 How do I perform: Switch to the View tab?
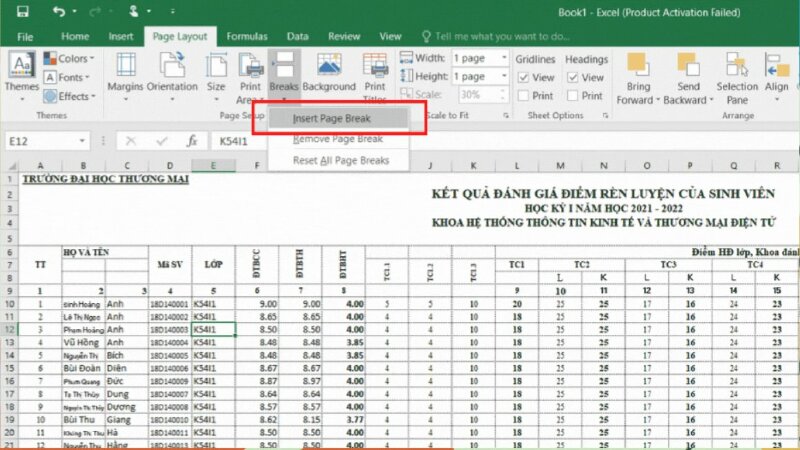tap(390, 37)
